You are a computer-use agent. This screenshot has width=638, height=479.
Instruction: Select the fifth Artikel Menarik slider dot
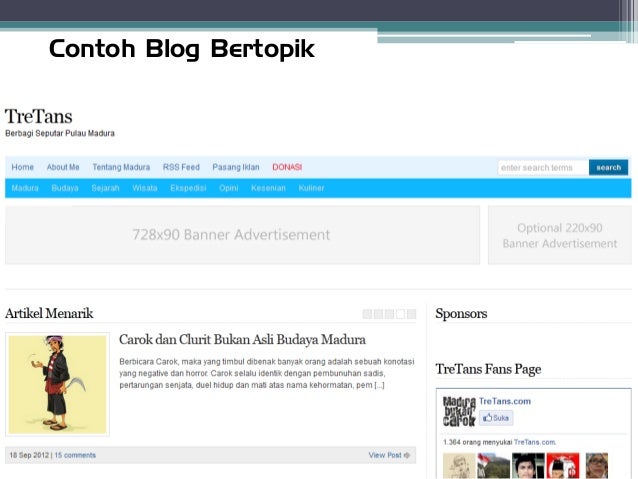click(x=411, y=314)
